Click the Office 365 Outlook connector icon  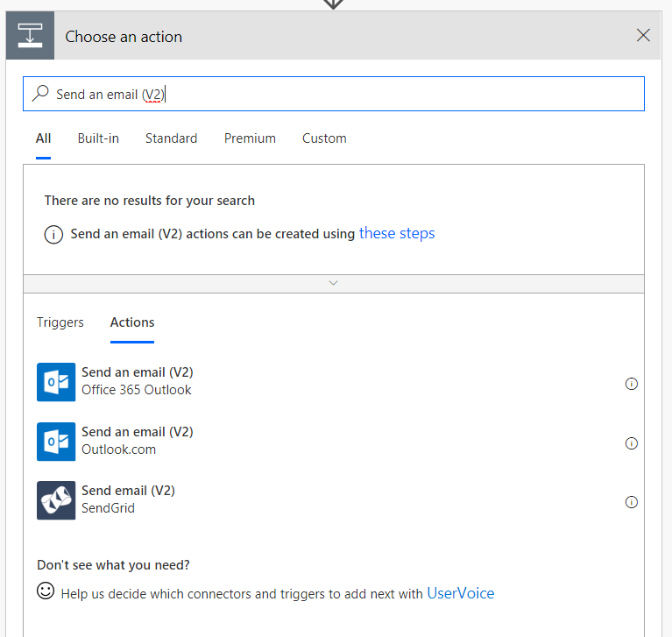(x=56, y=382)
